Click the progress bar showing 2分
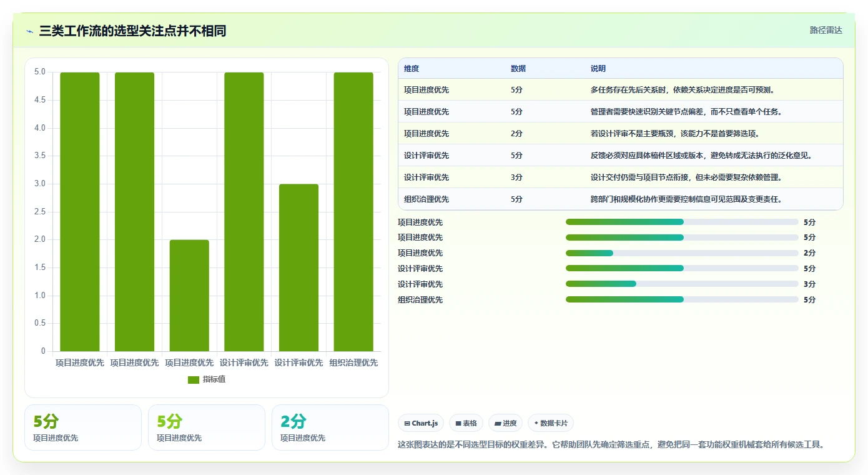Image resolution: width=868 pixels, height=475 pixels. click(682, 253)
